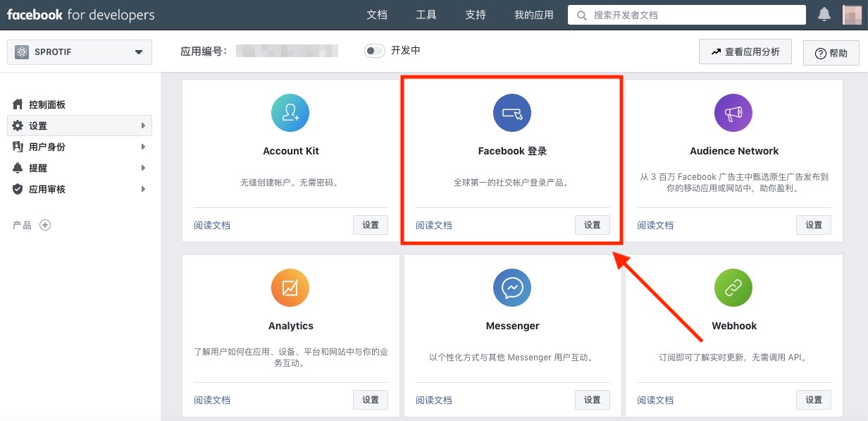The height and width of the screenshot is (421, 868).
Task: Click 无缝创建帐户。无需密码。 description
Action: [290, 182]
